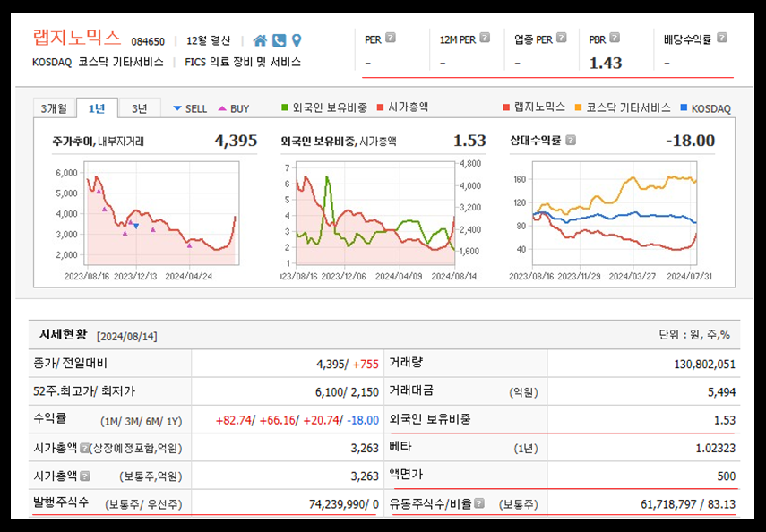766x532 pixels.
Task: Click the stock code 084650
Action: 148,41
